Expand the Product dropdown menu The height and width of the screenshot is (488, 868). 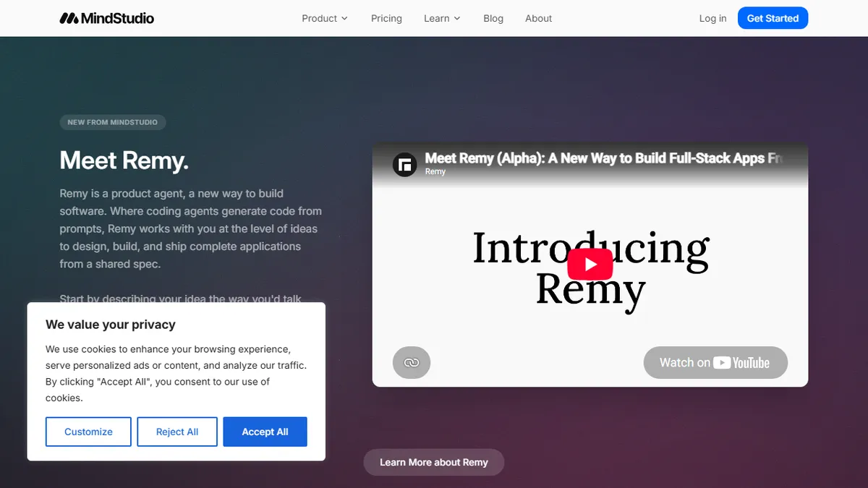point(325,18)
